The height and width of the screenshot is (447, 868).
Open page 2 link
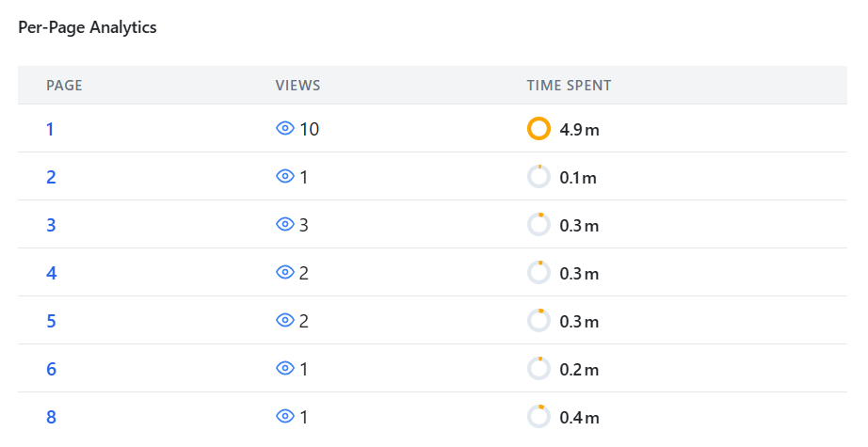pyautogui.click(x=51, y=177)
